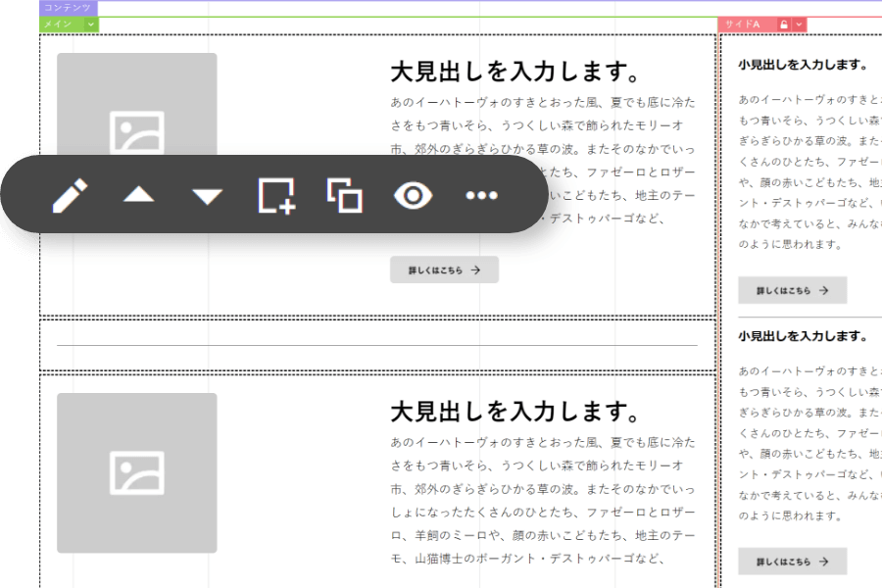Select the サイドA area label
Image resolution: width=882 pixels, height=588 pixels.
click(x=743, y=24)
